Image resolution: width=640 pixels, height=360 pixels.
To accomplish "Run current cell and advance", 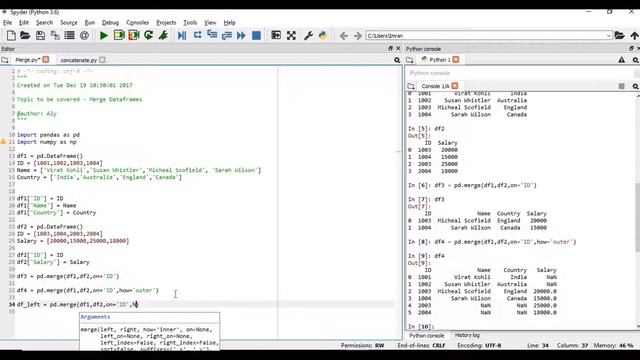I will pos(133,36).
